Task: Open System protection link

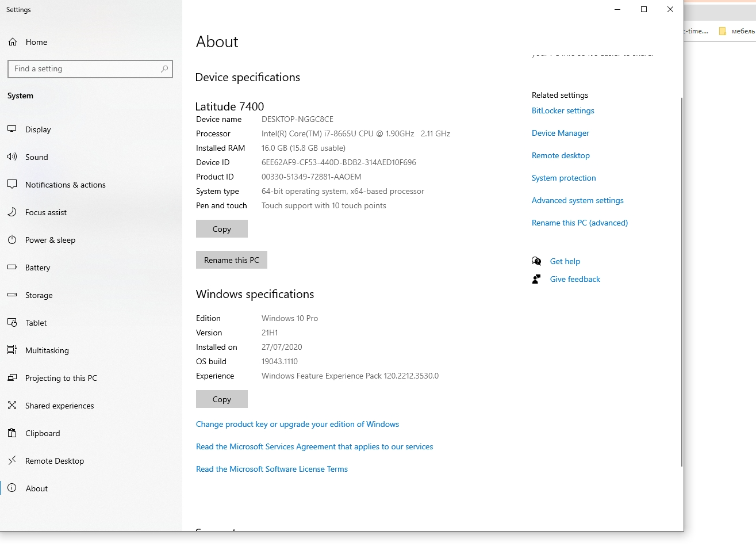Action: pyautogui.click(x=563, y=178)
